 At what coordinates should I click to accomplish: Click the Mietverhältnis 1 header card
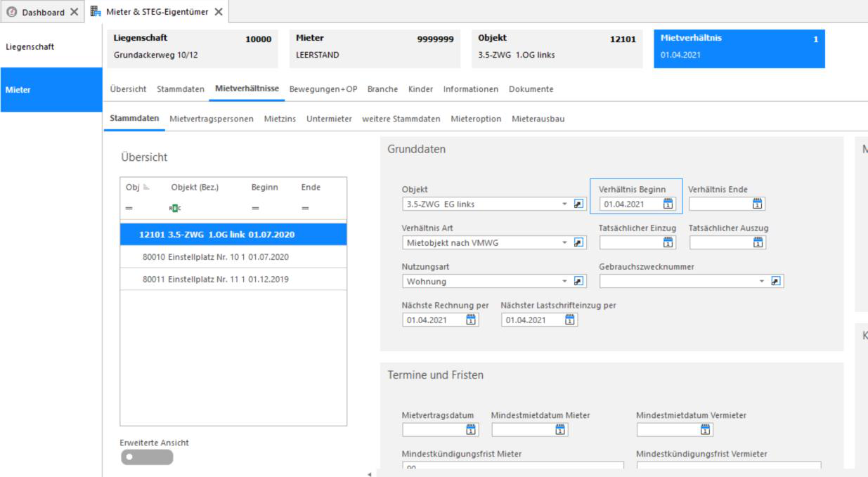739,48
